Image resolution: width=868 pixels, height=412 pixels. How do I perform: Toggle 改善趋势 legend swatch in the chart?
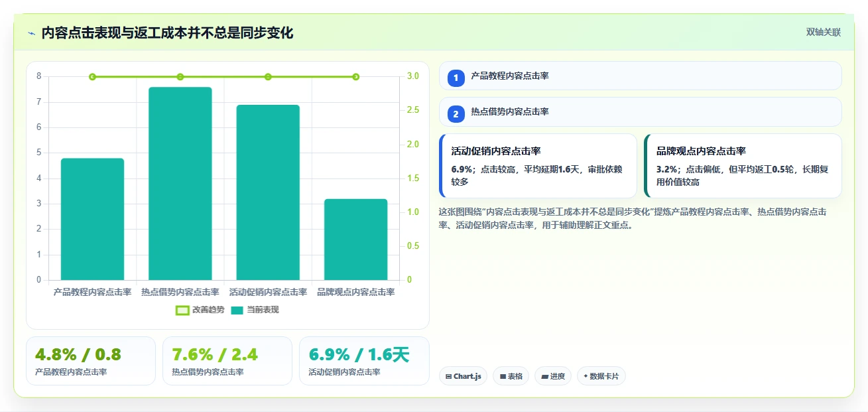click(182, 310)
